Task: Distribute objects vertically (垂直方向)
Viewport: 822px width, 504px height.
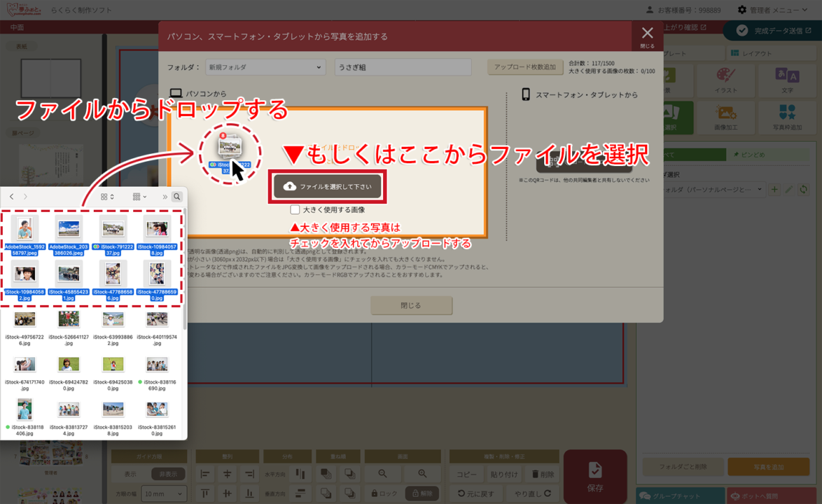Action: tap(300, 493)
